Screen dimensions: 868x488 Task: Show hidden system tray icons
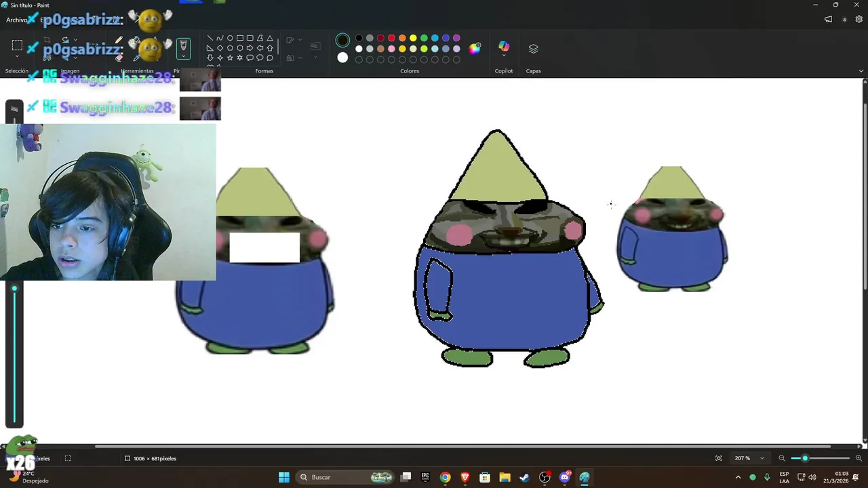(x=738, y=477)
